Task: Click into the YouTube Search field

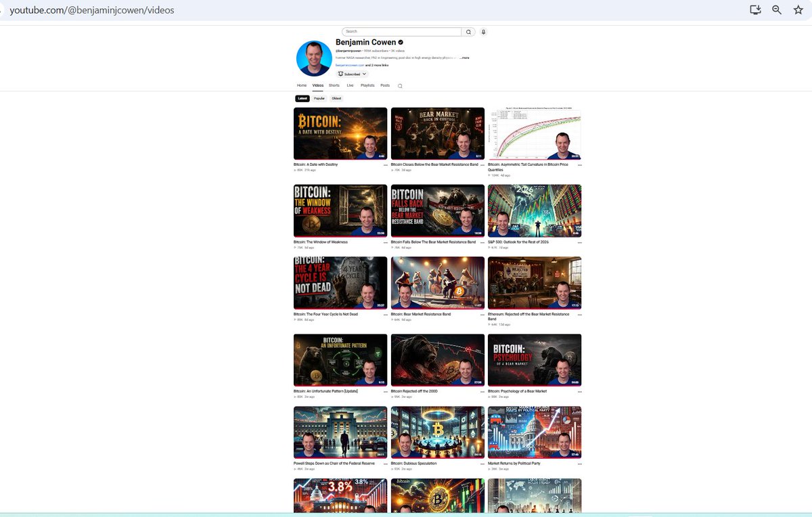Action: click(x=402, y=32)
